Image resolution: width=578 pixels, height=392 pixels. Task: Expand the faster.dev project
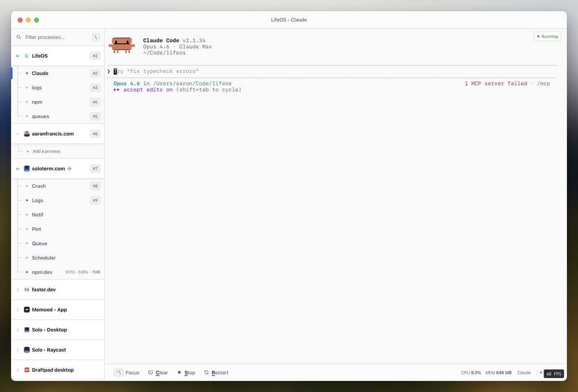[x=18, y=290]
